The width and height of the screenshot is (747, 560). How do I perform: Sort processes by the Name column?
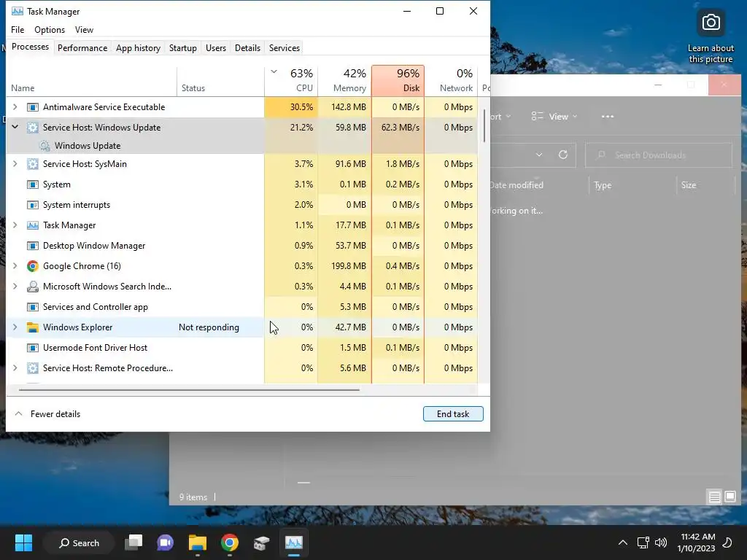[91, 81]
